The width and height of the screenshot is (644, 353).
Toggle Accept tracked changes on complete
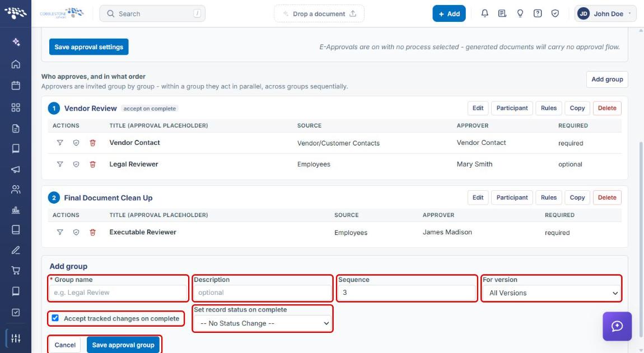tap(55, 318)
